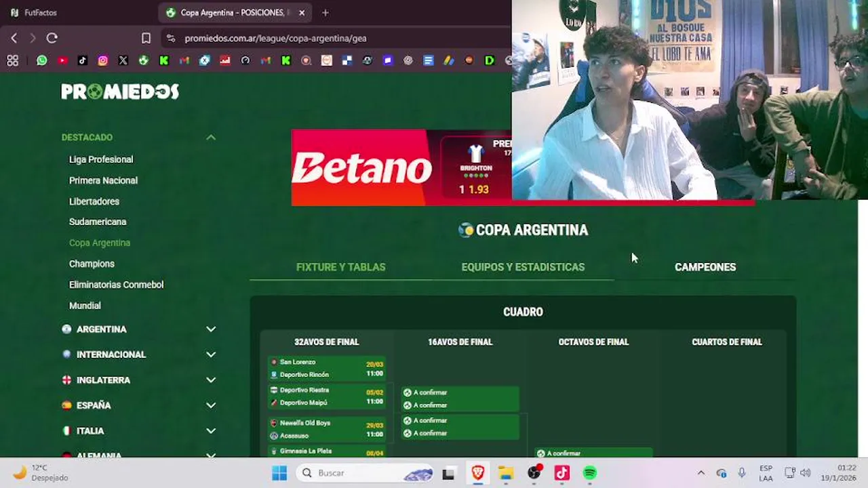
Task: Open Eliminatorias Conmebol in the sidebar
Action: click(x=116, y=285)
